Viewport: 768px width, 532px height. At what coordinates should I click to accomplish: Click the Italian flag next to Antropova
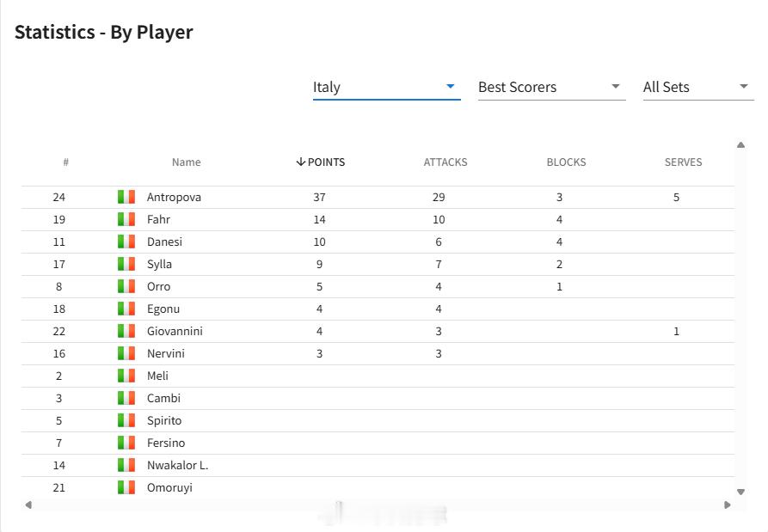click(126, 197)
